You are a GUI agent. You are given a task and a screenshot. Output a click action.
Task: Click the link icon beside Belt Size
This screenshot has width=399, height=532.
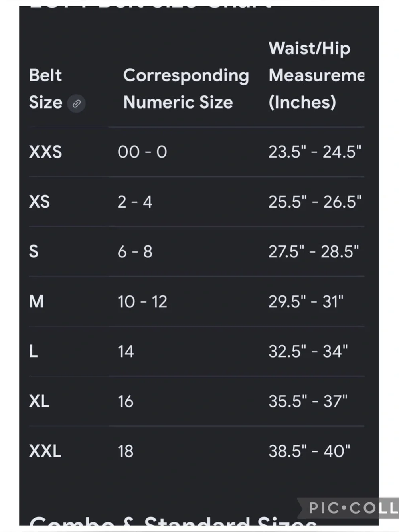[76, 104]
